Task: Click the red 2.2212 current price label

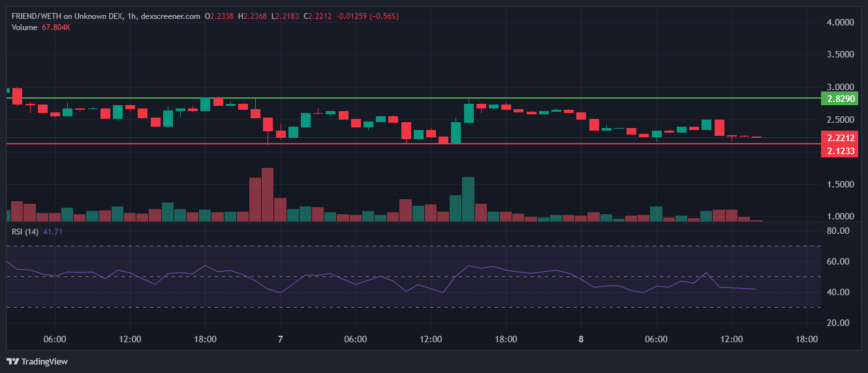Action: pos(839,138)
